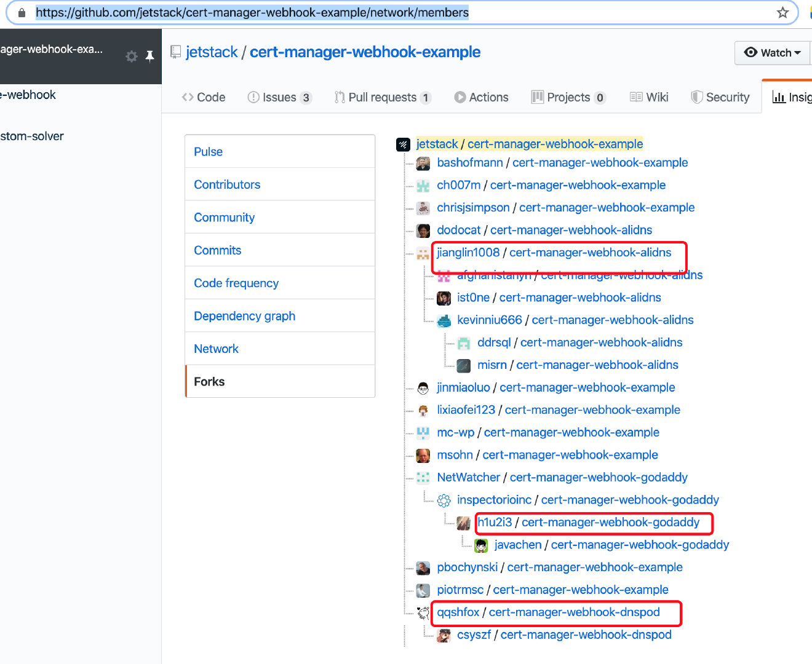Select Code frequency in insights menu
Screen dimensions: 812x664
point(280,283)
